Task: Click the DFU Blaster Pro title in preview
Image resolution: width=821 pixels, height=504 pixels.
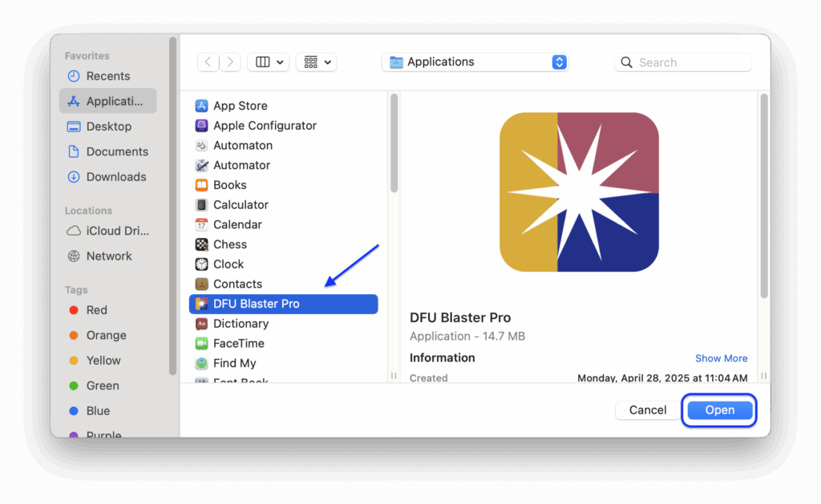Action: click(x=460, y=317)
